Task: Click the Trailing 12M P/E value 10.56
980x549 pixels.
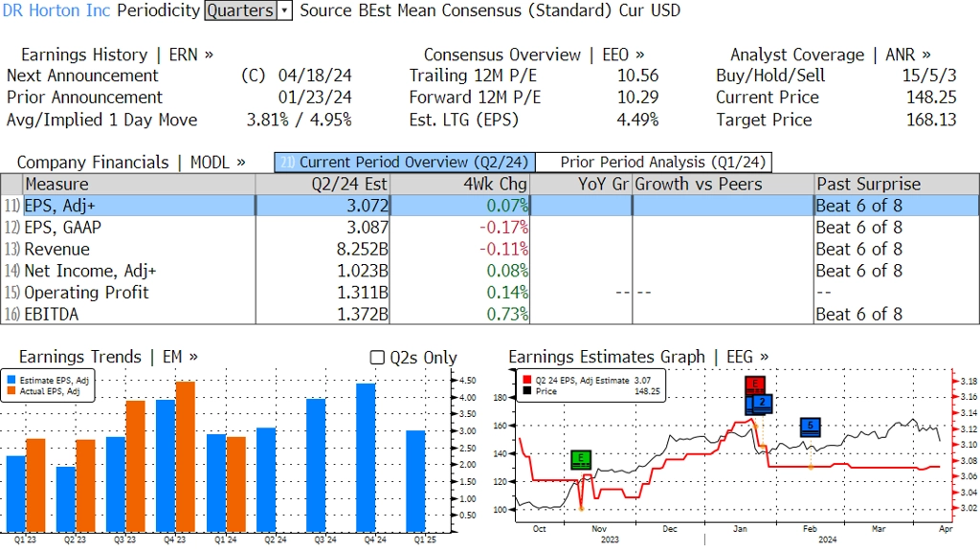Action: [638, 76]
